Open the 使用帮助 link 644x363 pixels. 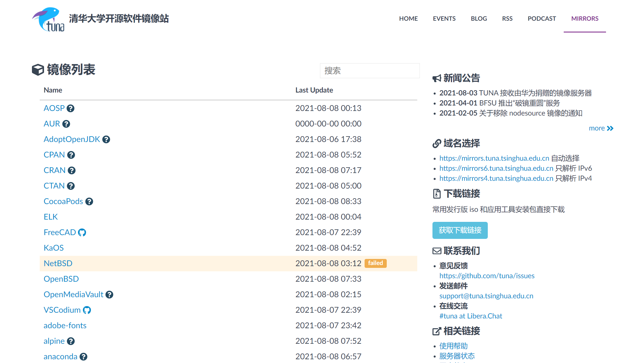(454, 346)
